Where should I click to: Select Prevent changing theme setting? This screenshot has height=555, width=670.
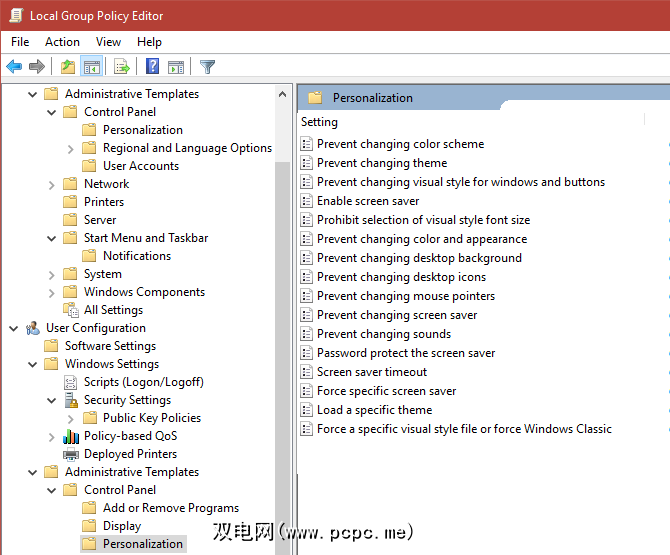[x=382, y=163]
